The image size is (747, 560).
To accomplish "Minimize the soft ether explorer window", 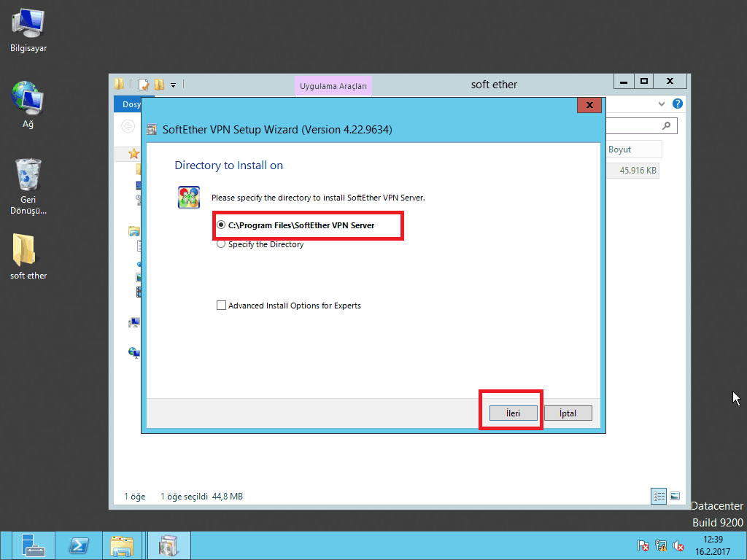I will (x=624, y=82).
